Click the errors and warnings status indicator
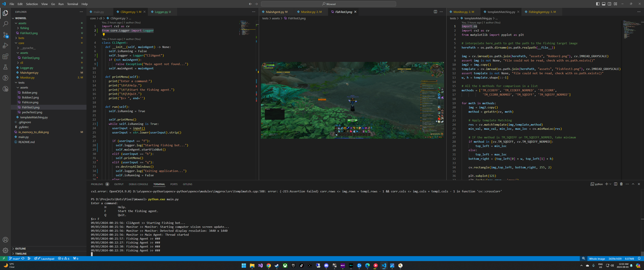This screenshot has width=644, height=270. click(64, 259)
